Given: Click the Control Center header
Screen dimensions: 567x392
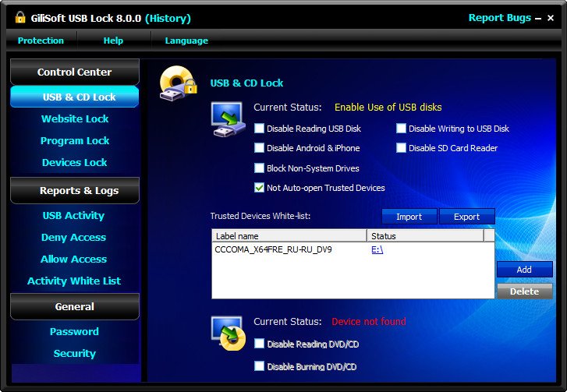Looking at the screenshot, I should (75, 72).
